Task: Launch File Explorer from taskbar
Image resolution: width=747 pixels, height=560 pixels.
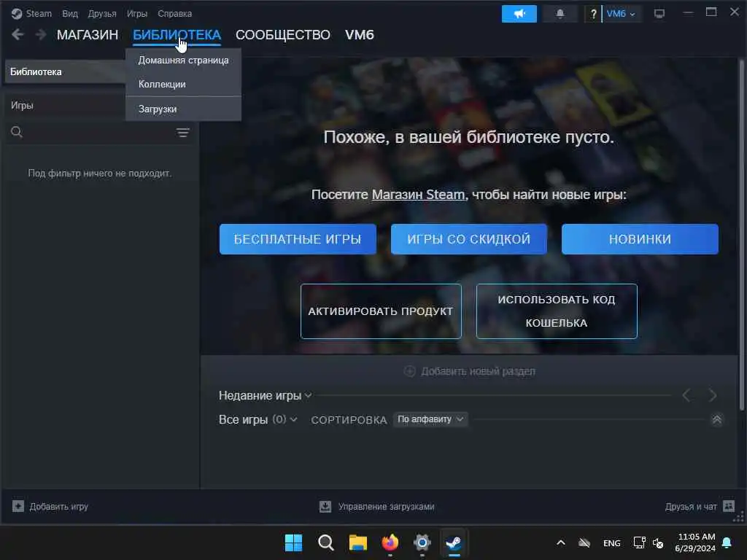Action: (x=357, y=542)
